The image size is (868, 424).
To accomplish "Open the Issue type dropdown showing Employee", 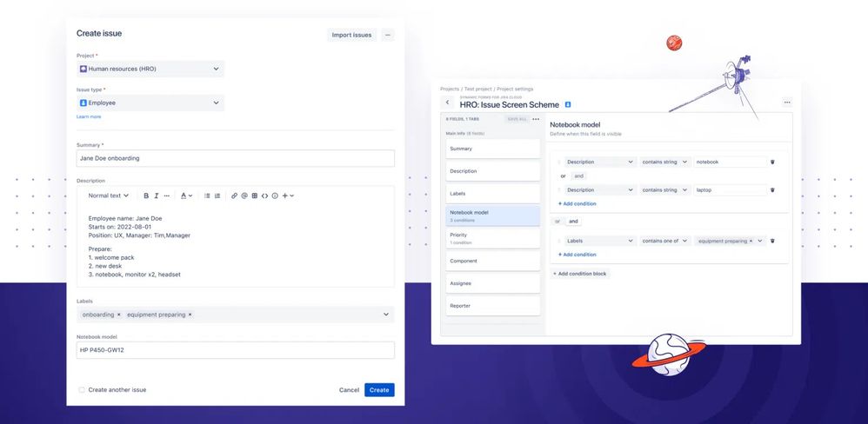I will 150,103.
